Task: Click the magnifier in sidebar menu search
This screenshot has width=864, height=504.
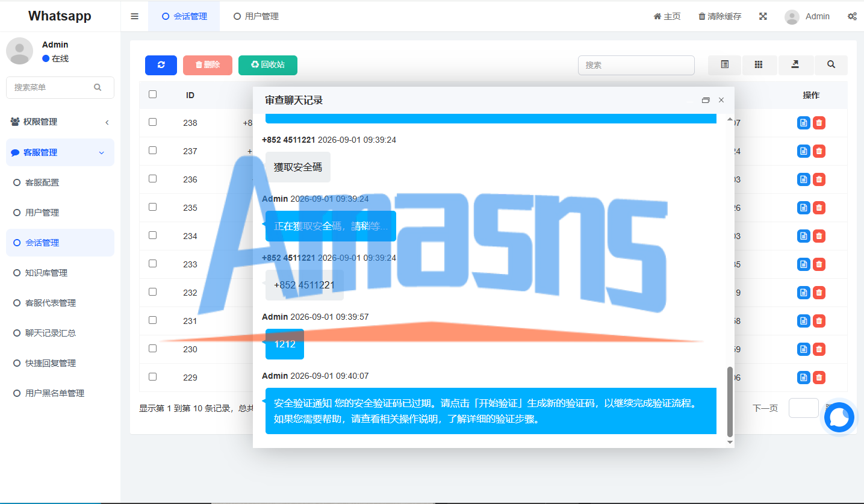Action: 98,87
